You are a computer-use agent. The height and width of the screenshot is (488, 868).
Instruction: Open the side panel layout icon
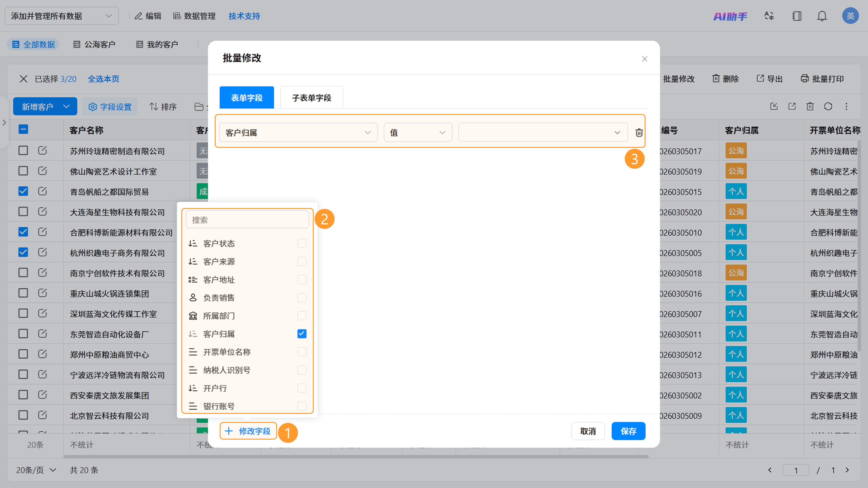[x=797, y=16]
